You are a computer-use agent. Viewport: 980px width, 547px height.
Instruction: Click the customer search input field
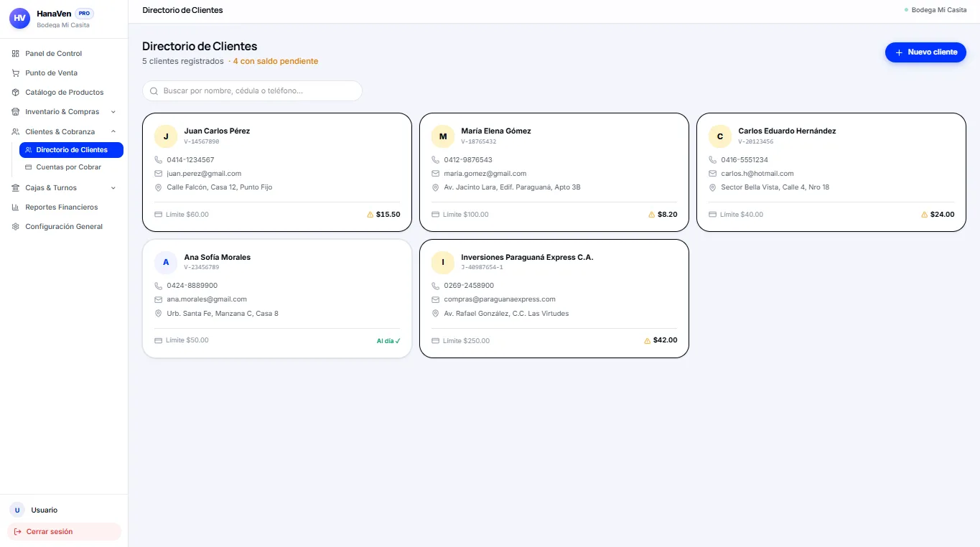pos(252,90)
